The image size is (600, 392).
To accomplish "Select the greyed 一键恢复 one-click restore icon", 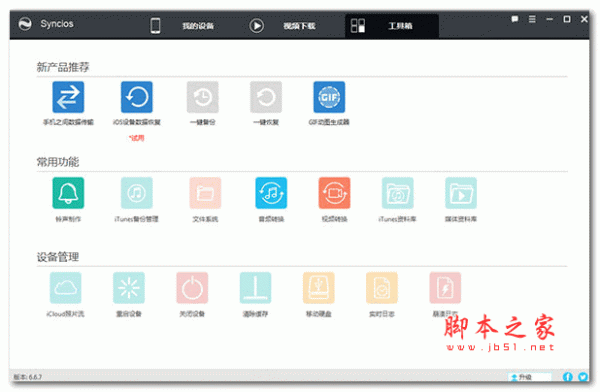I will (x=266, y=97).
